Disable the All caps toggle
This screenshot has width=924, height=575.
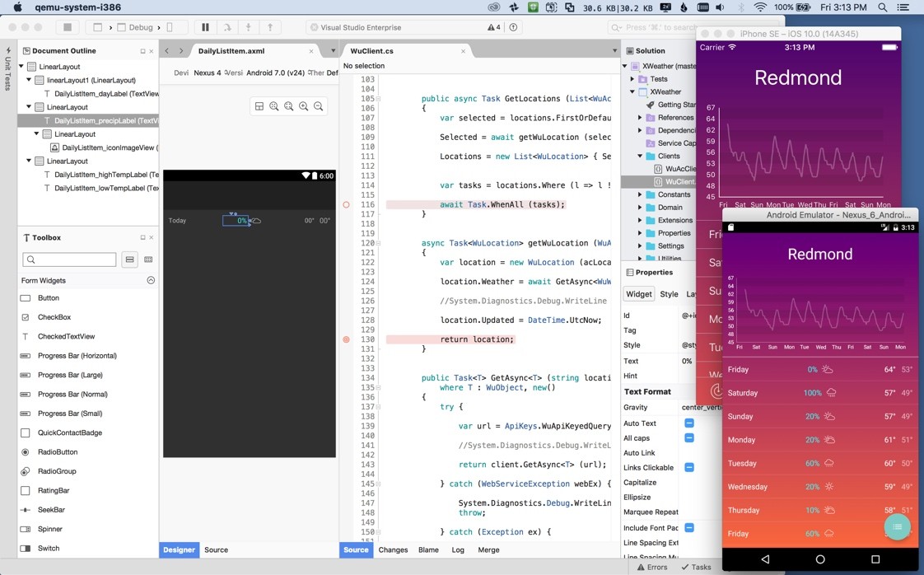[689, 437]
